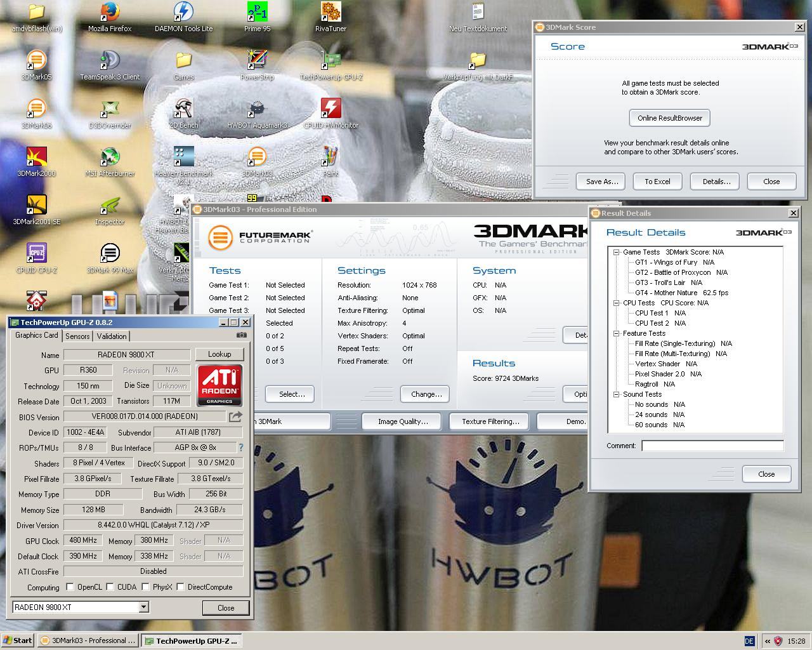This screenshot has width=812, height=650.
Task: Click Close button in GPU-Z window
Action: 226,608
